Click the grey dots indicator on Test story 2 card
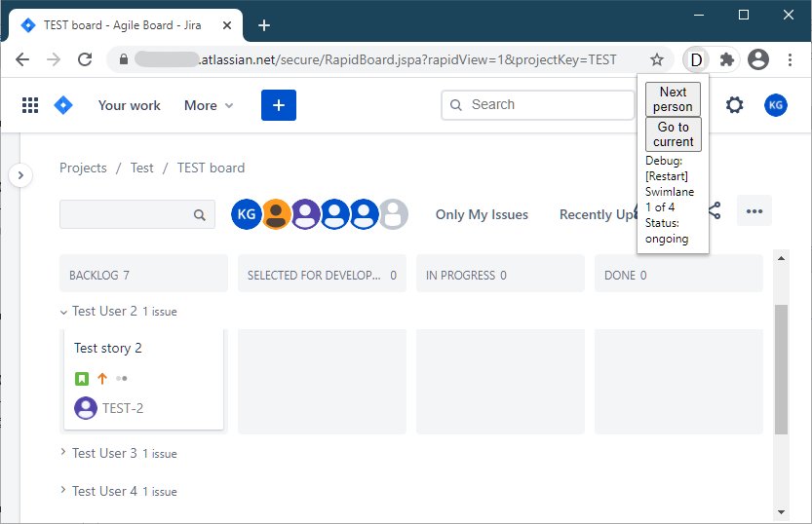 pos(122,379)
